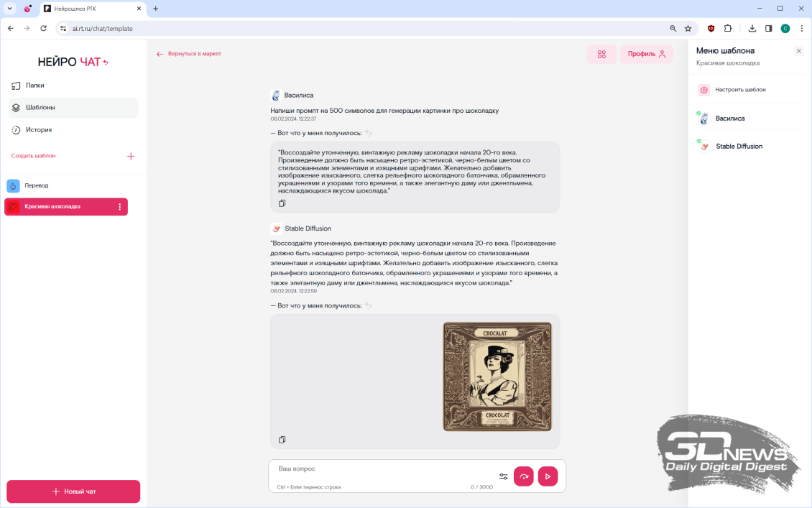Start a Новый чат
Viewport: 812px width, 508px height.
coord(73,491)
